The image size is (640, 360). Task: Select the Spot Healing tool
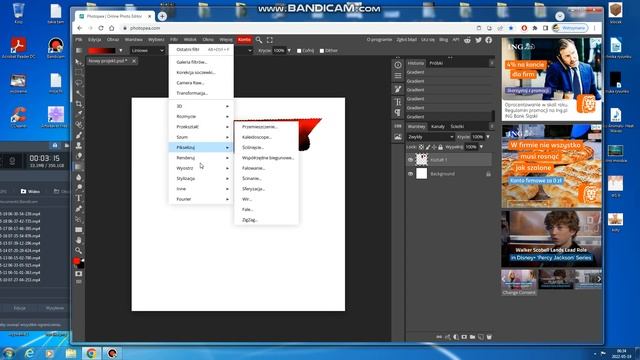point(79,124)
